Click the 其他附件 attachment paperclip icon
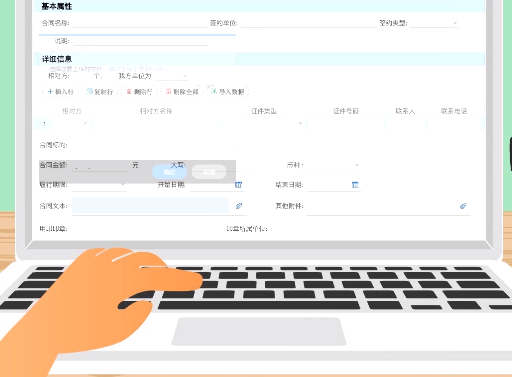This screenshot has height=377, width=512. pos(463,206)
